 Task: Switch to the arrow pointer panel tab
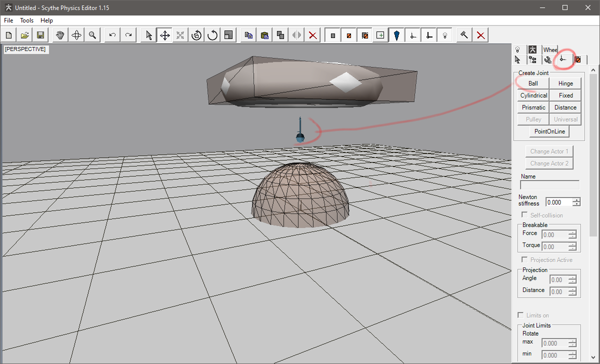point(517,59)
